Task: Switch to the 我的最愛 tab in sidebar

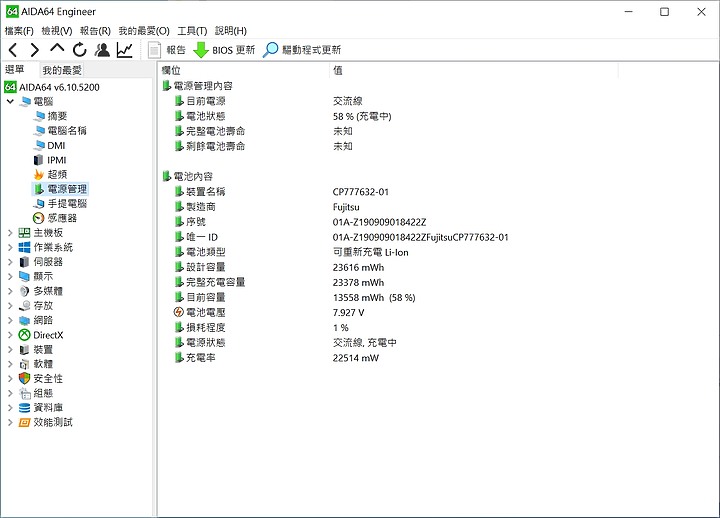Action: click(62, 70)
